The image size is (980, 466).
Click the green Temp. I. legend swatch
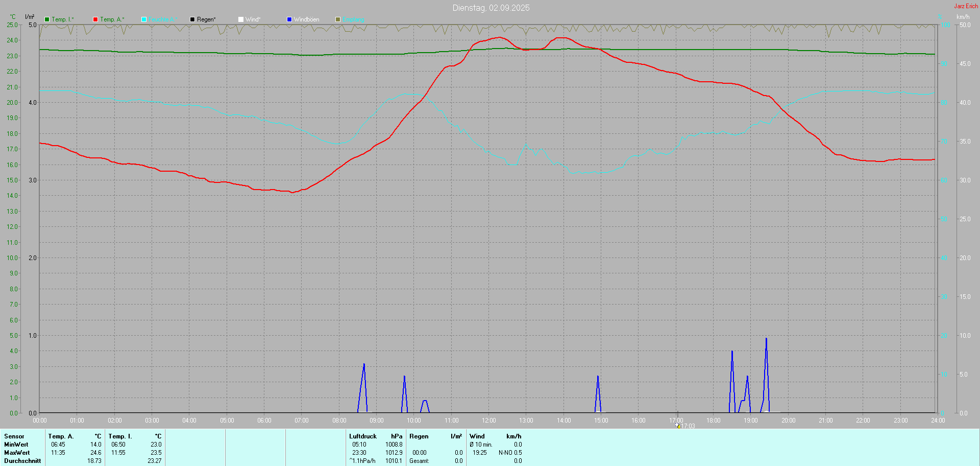[47, 19]
